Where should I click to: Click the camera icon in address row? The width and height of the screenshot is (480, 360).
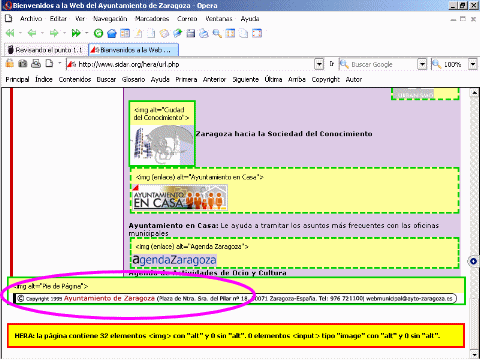(23, 63)
